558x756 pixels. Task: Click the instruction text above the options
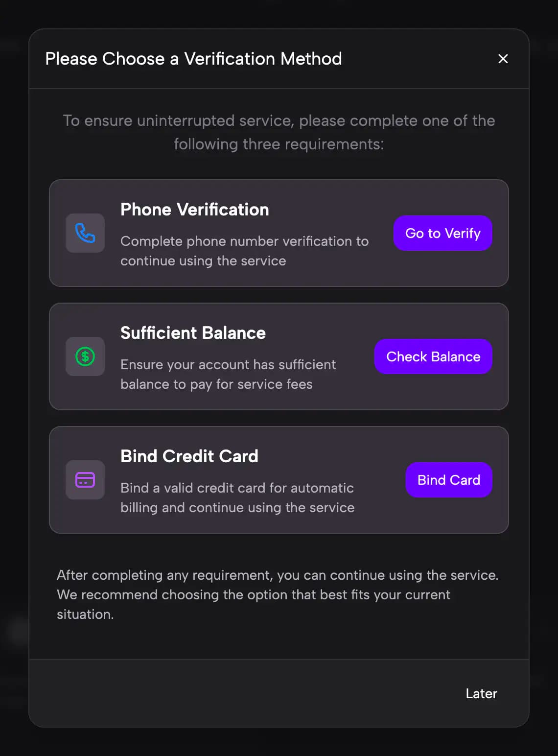[x=279, y=132]
